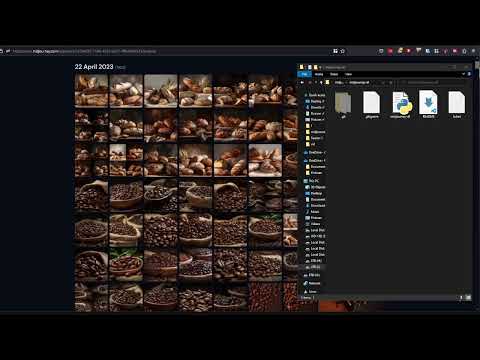
Task: Switch to the Home ribbon tab
Action: point(319,74)
